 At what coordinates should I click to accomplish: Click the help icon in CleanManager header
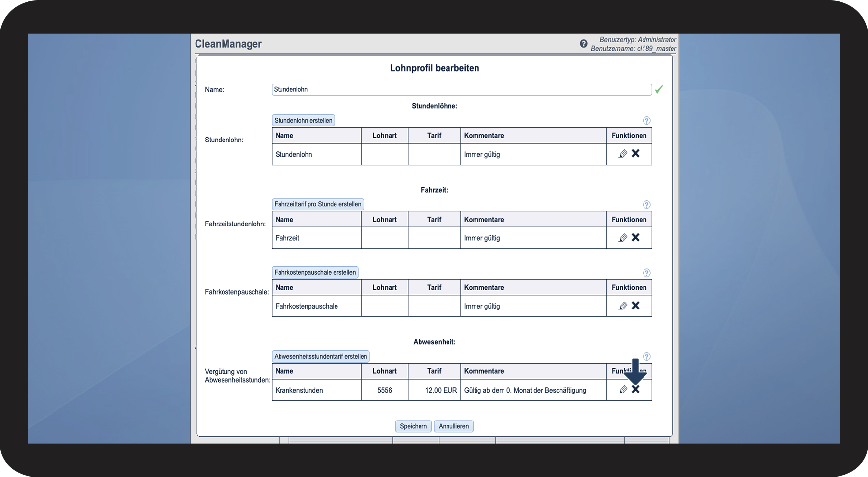tap(584, 44)
